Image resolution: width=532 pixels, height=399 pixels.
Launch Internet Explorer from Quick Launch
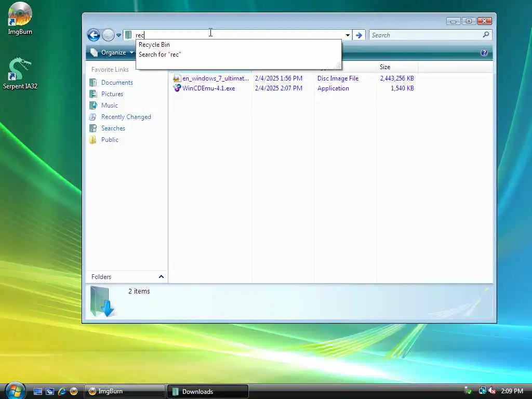pos(62,391)
